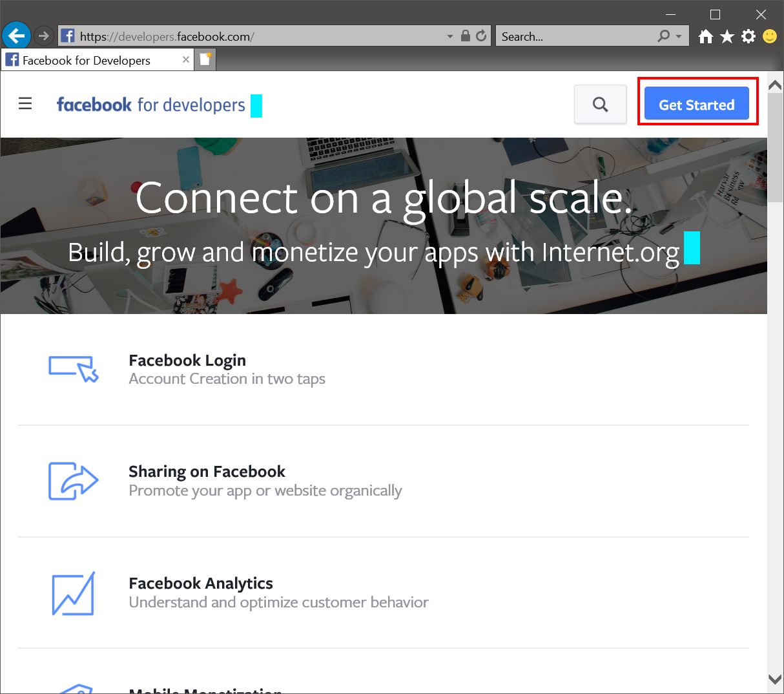Click the browser Back arrow button
Image resolution: width=784 pixels, height=694 pixels.
[17, 36]
